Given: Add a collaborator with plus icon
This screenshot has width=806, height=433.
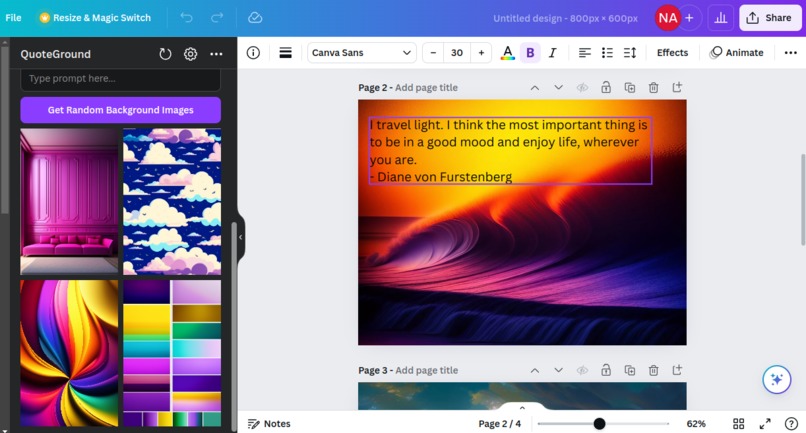Looking at the screenshot, I should tap(689, 18).
